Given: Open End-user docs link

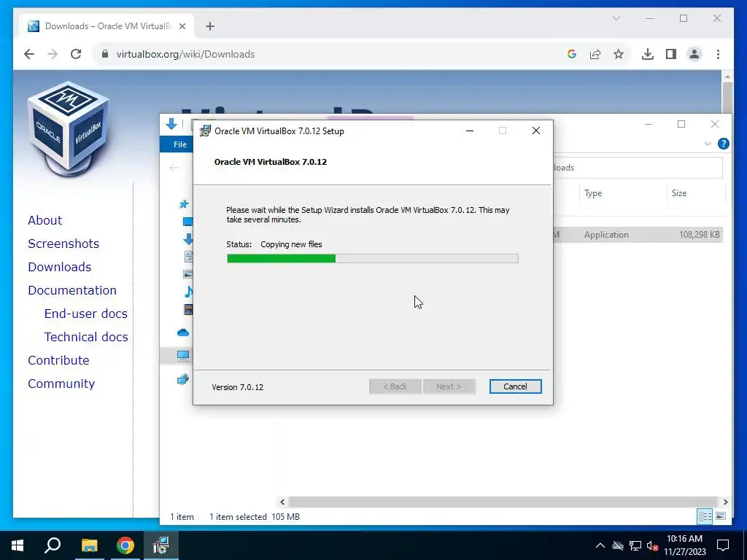Looking at the screenshot, I should (86, 314).
